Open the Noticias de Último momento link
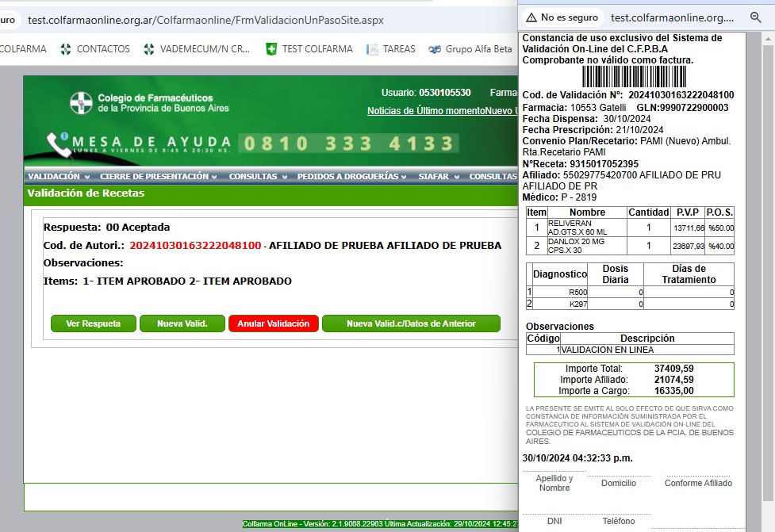The height and width of the screenshot is (532, 775). [x=426, y=111]
